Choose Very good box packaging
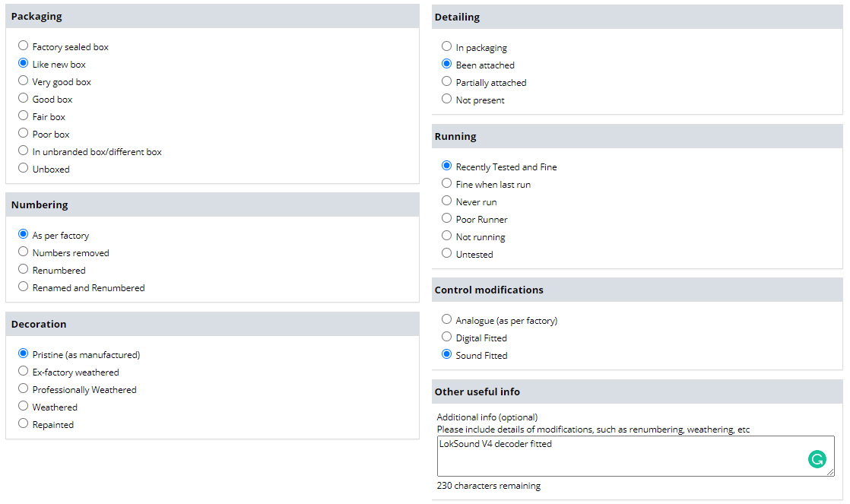The height and width of the screenshot is (504, 850). [x=24, y=81]
